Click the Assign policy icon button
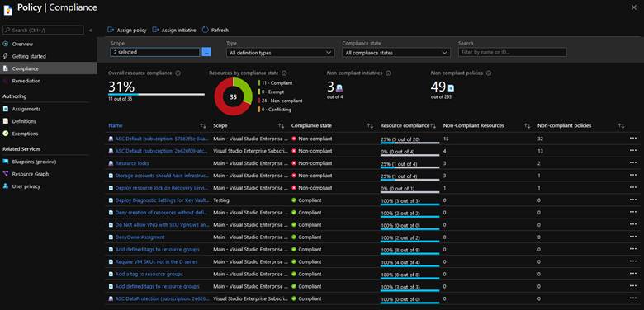This screenshot has height=310, width=644. click(x=111, y=30)
